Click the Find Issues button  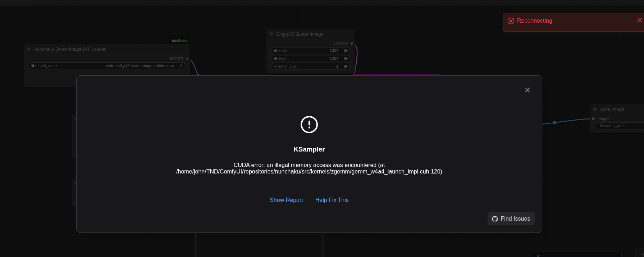tap(511, 219)
